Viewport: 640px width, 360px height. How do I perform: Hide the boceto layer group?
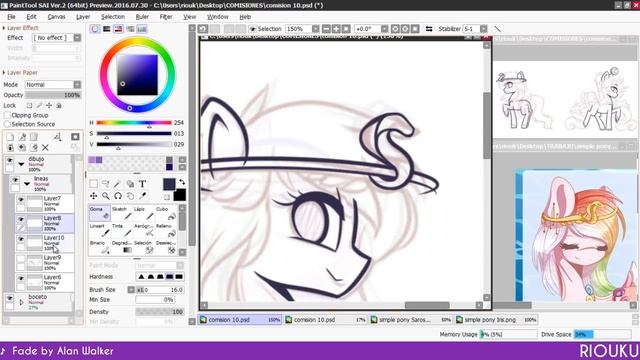tap(9, 298)
